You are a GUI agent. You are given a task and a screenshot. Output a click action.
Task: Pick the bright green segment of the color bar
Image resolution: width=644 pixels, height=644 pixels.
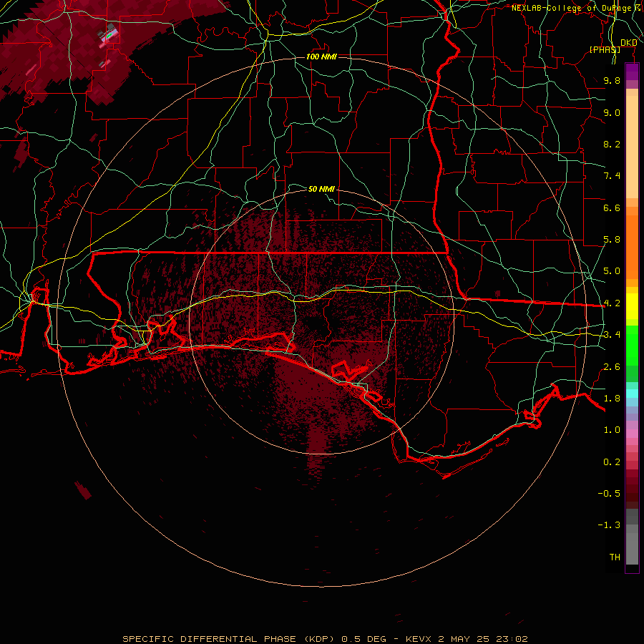tap(632, 346)
